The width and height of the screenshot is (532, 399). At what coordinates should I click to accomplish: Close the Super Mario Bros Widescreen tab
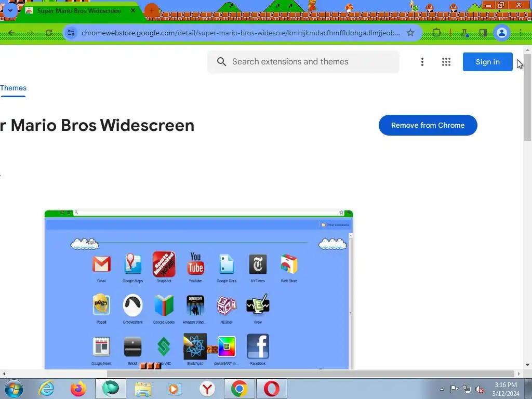click(133, 10)
